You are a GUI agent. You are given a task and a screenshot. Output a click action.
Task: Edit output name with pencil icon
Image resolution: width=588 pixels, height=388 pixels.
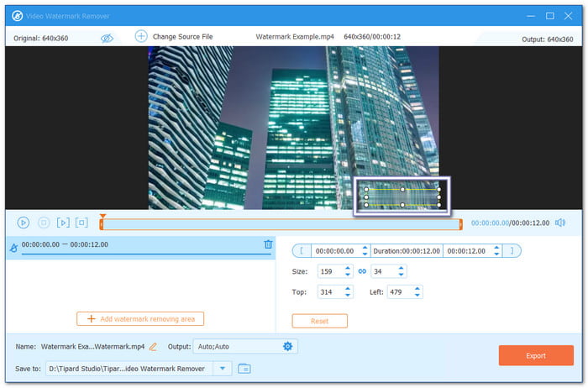click(x=153, y=347)
